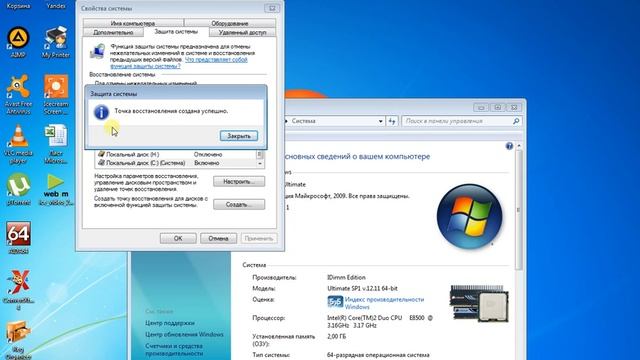Viewport: 640px width, 360px height.
Task: Click the Создать restore point button
Action: [x=239, y=204]
